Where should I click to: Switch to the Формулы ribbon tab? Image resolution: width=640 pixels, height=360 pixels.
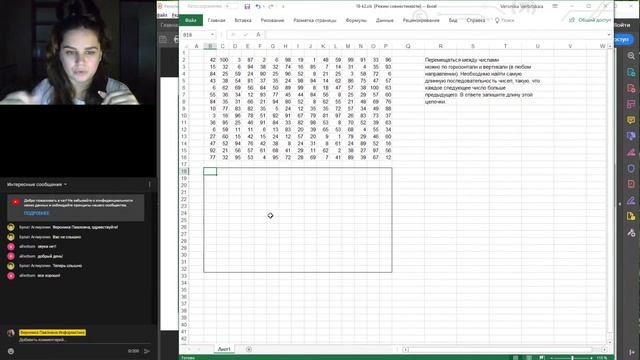click(356, 20)
